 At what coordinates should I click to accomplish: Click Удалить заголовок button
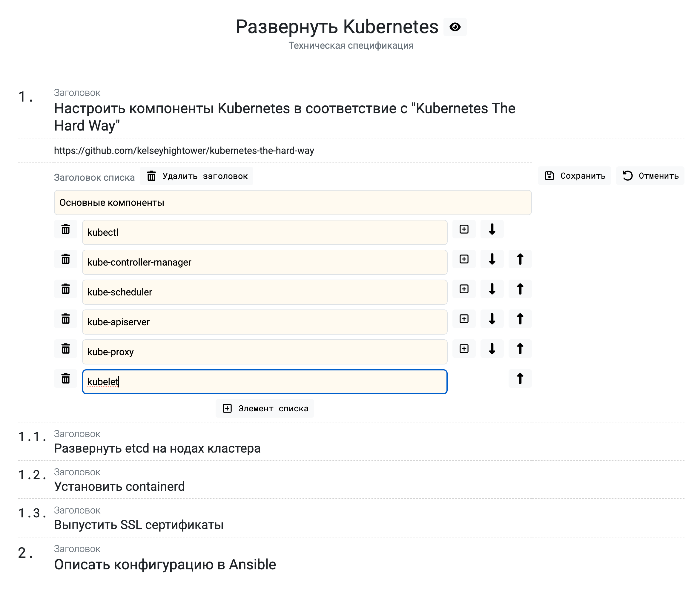click(197, 176)
